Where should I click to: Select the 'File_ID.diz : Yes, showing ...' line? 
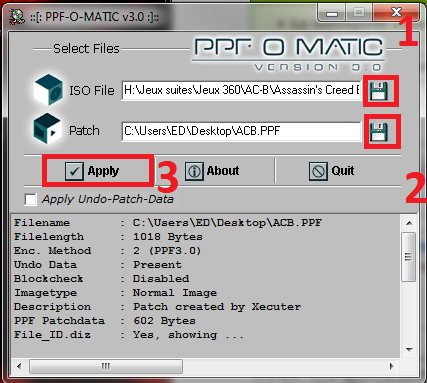pos(129,335)
